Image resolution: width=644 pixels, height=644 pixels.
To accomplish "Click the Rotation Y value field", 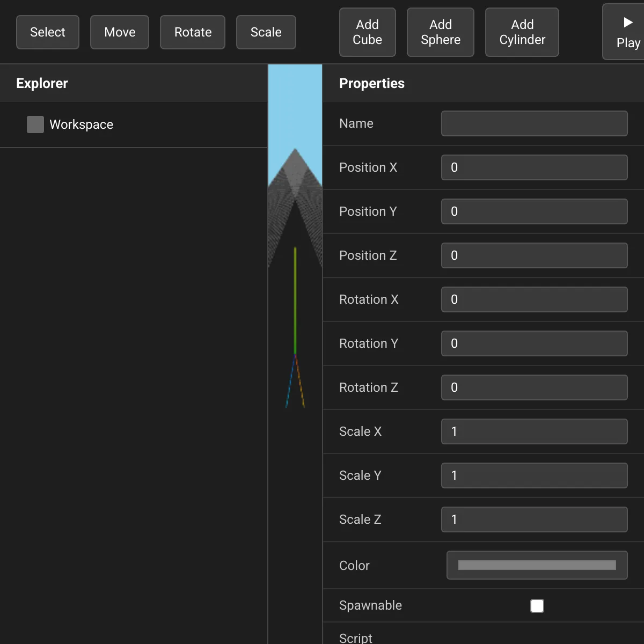I will pyautogui.click(x=534, y=343).
